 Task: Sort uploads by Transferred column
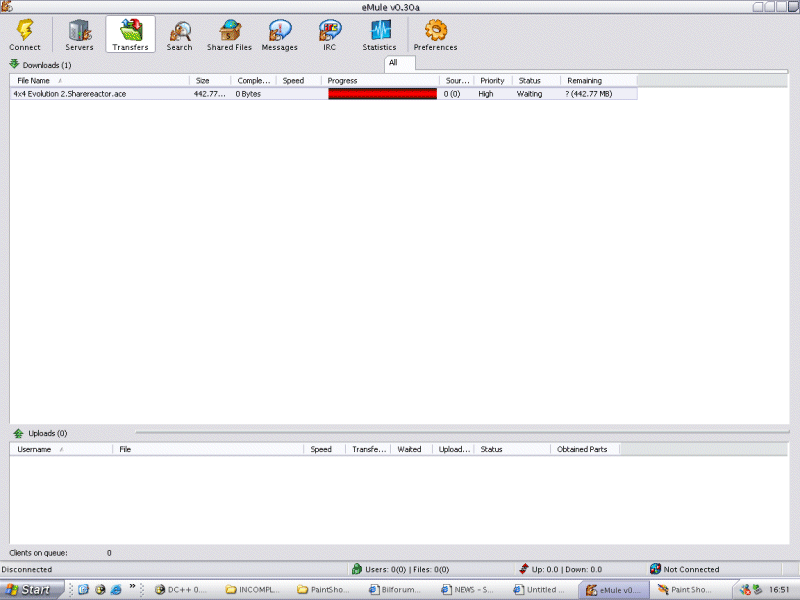[x=368, y=449]
